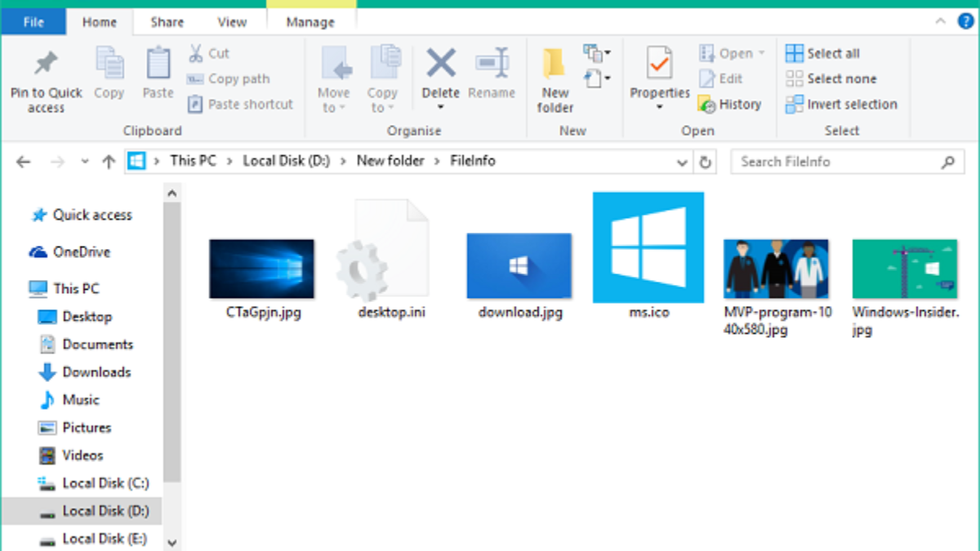980x551 pixels.
Task: Switch to the Share tab
Action: [x=167, y=22]
